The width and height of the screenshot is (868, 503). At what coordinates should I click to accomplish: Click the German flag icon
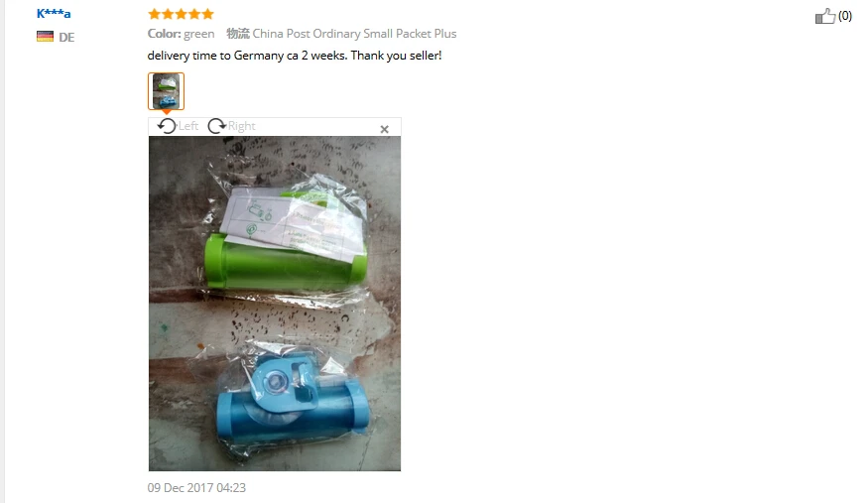point(45,37)
